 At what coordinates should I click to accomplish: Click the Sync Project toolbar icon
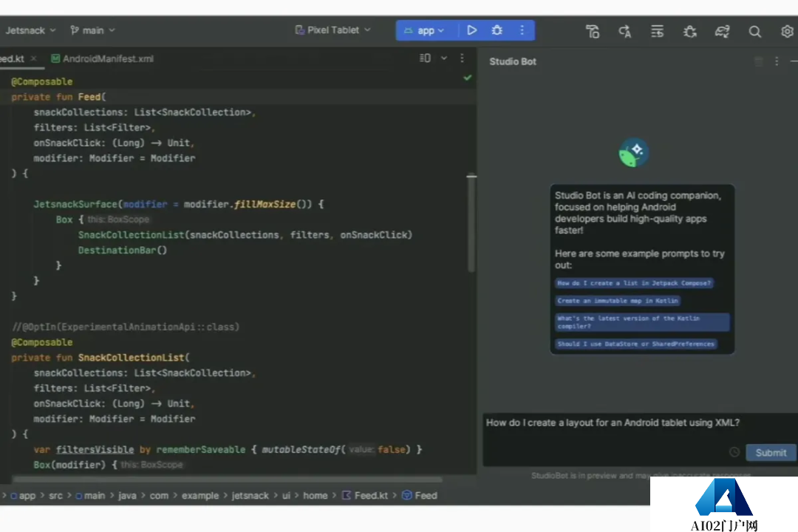(657, 32)
